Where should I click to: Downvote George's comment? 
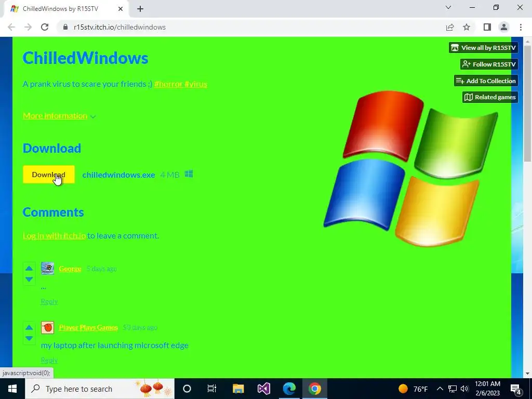click(x=29, y=279)
